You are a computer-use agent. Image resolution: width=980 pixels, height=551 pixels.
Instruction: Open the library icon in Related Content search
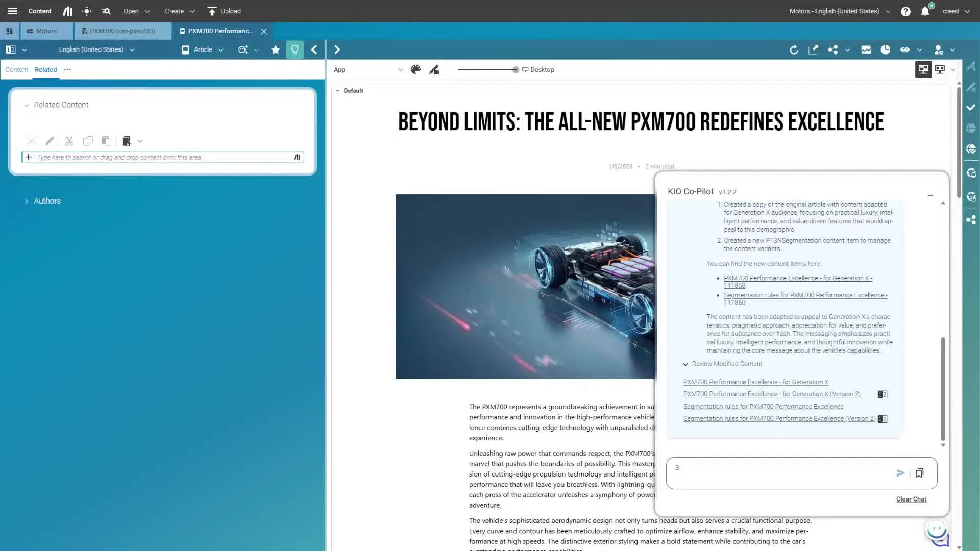(x=297, y=157)
